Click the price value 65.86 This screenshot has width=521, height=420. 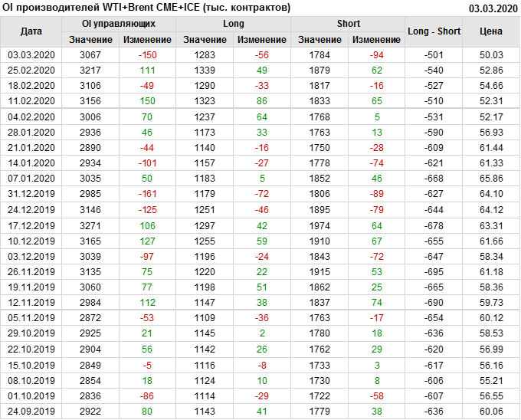click(491, 179)
